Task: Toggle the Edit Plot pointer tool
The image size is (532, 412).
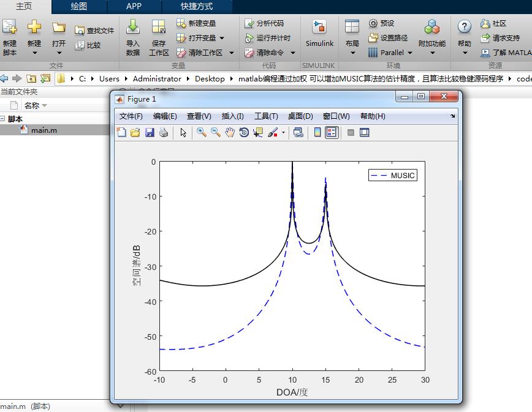Action: pyautogui.click(x=183, y=132)
